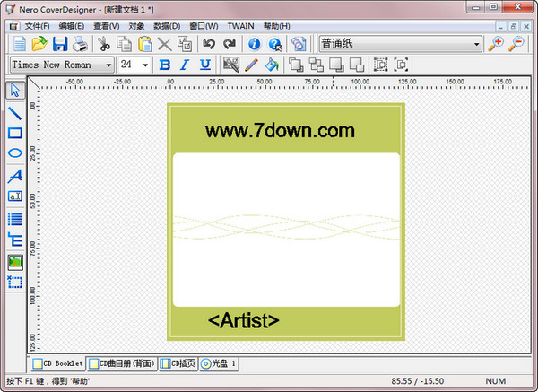Open the background properties brush icon
The width and height of the screenshot is (538, 392).
click(231, 65)
